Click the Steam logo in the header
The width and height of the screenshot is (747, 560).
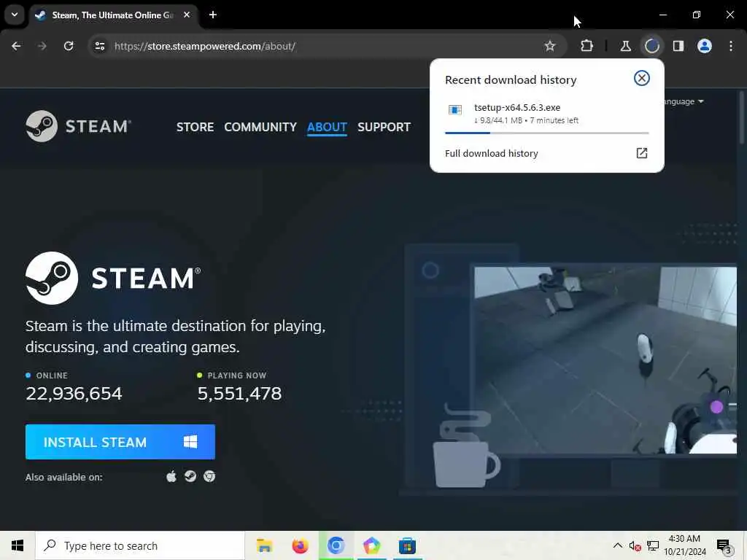[79, 126]
